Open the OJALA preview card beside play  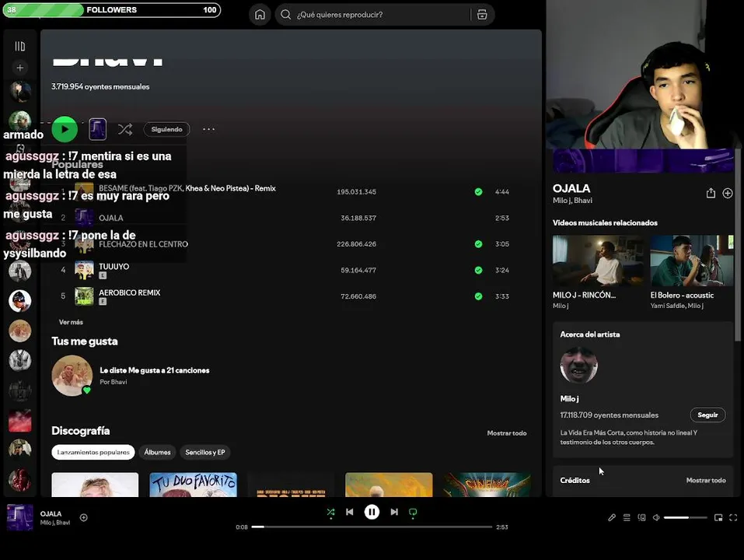(x=97, y=129)
